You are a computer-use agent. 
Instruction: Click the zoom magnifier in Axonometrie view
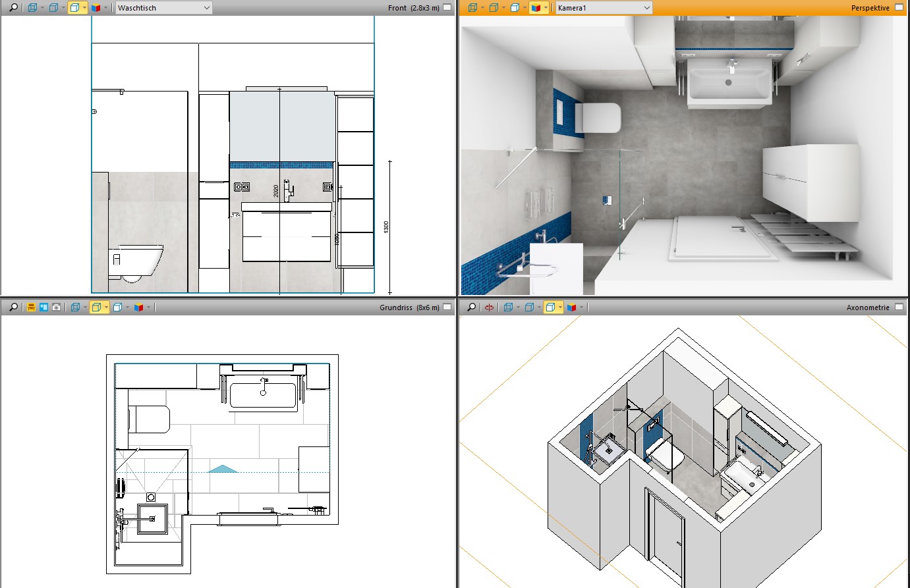(472, 307)
